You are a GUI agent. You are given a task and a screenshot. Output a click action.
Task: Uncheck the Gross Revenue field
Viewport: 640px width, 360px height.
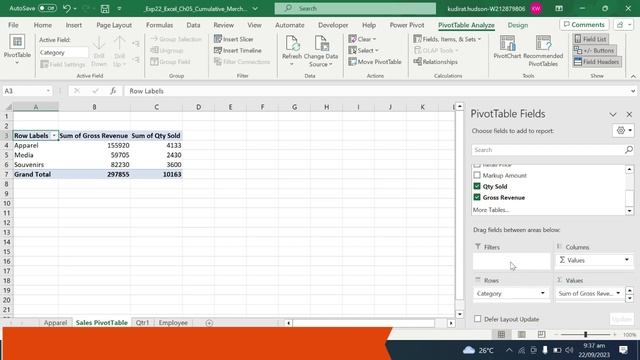pyautogui.click(x=477, y=197)
